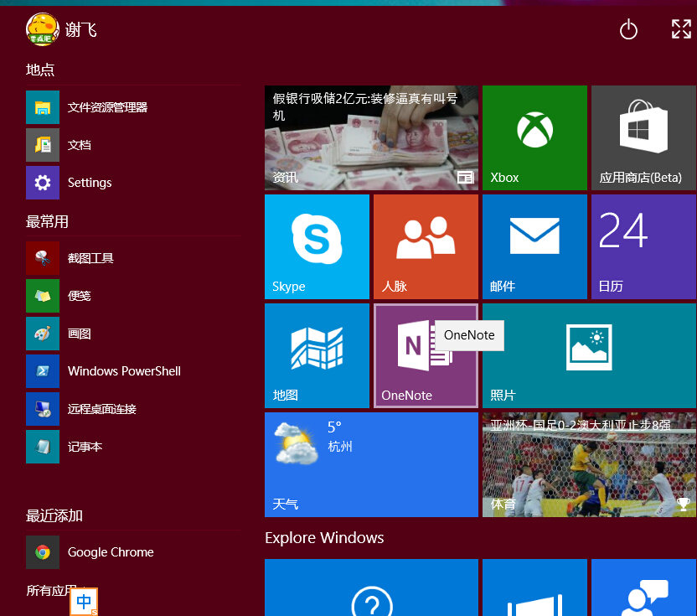Switch the 中 input method indicator
Viewport: 697px width, 616px height.
[x=84, y=602]
